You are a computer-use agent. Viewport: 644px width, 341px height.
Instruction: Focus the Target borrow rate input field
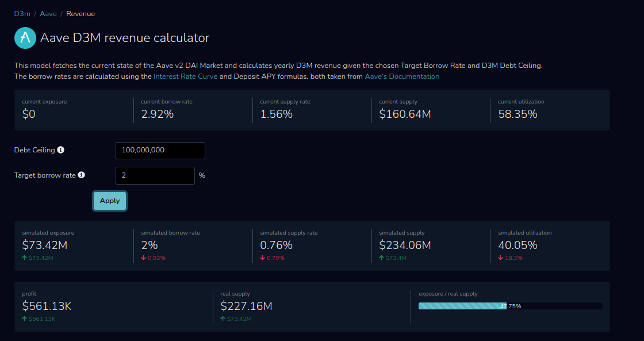pyautogui.click(x=155, y=175)
